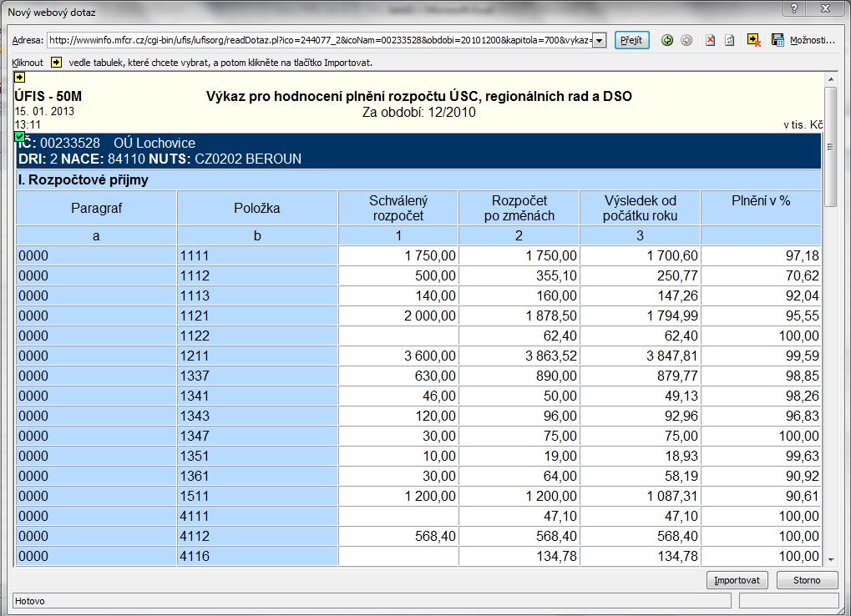This screenshot has height=616, width=851.
Task: Click the help question mark in title bar
Action: [x=794, y=8]
